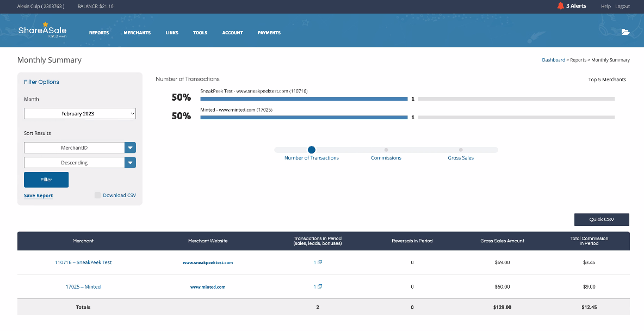Select the Gross Sales slider point
This screenshot has height=331, width=644.
click(461, 150)
